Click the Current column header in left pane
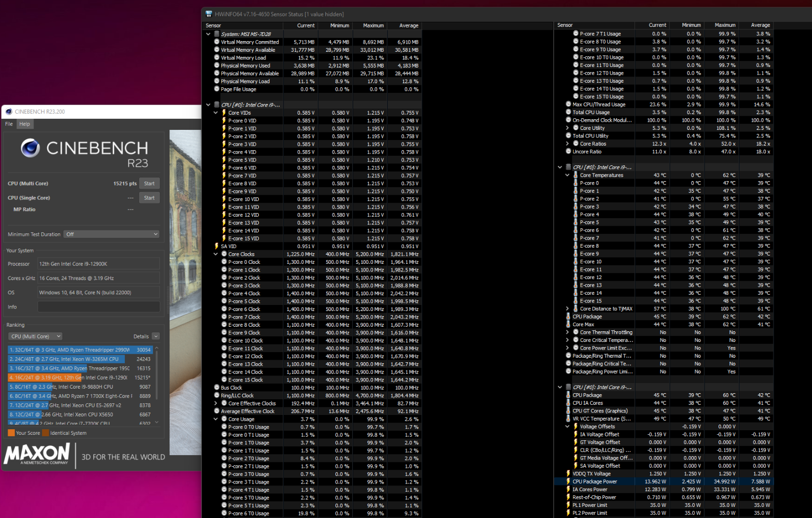Screen dimensions: 812x518 (x=306, y=25)
